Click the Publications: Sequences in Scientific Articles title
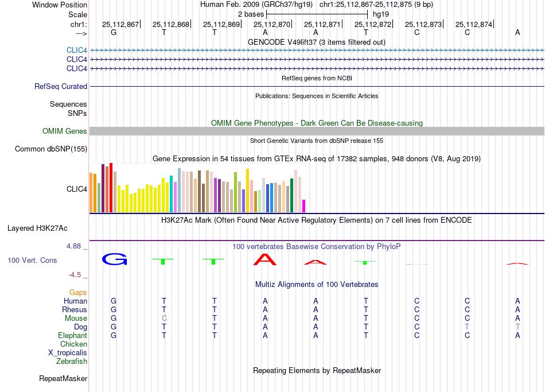545x392 pixels. point(317,96)
